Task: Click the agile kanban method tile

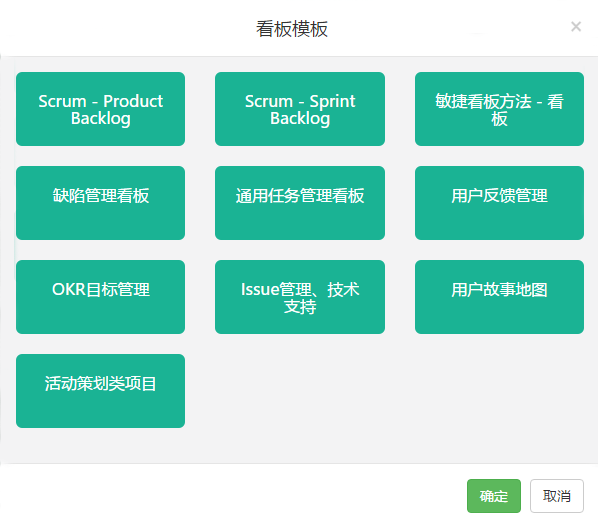Action: click(x=499, y=109)
